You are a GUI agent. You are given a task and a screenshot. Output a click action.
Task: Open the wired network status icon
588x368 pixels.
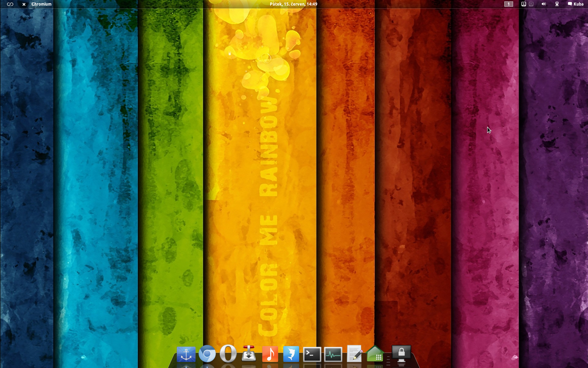[x=557, y=4]
